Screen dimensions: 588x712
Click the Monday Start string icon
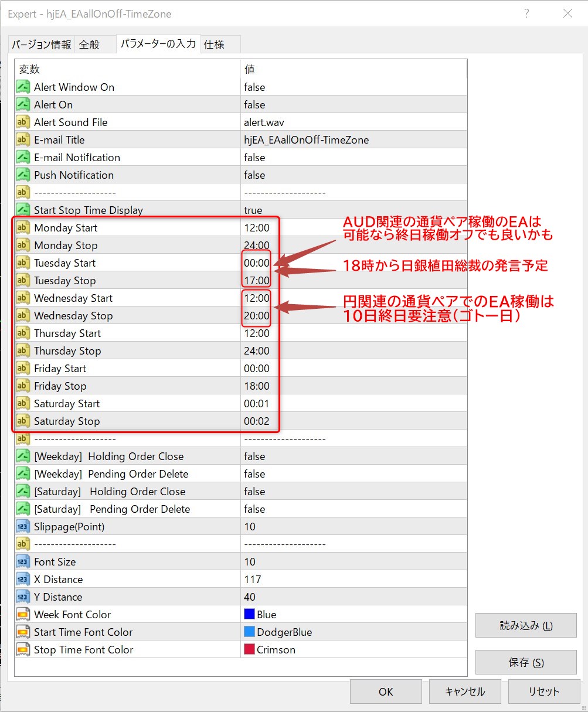coord(23,228)
